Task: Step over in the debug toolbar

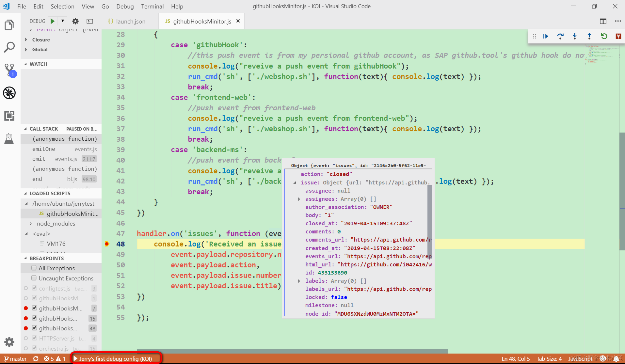Action: coord(560,36)
